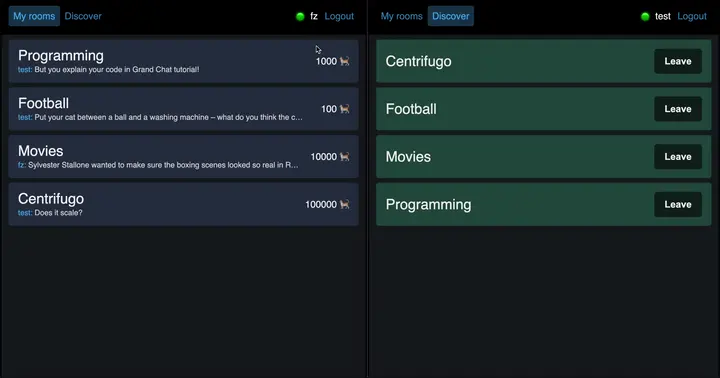720x378 pixels.
Task: Log out of the fz account
Action: click(x=339, y=16)
